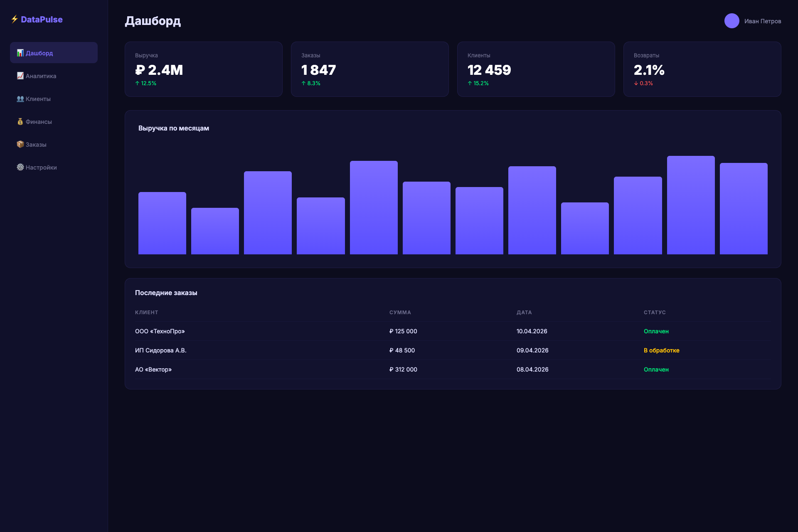798x532 pixels.
Task: Click the Аналитика graph icon
Action: (20, 76)
